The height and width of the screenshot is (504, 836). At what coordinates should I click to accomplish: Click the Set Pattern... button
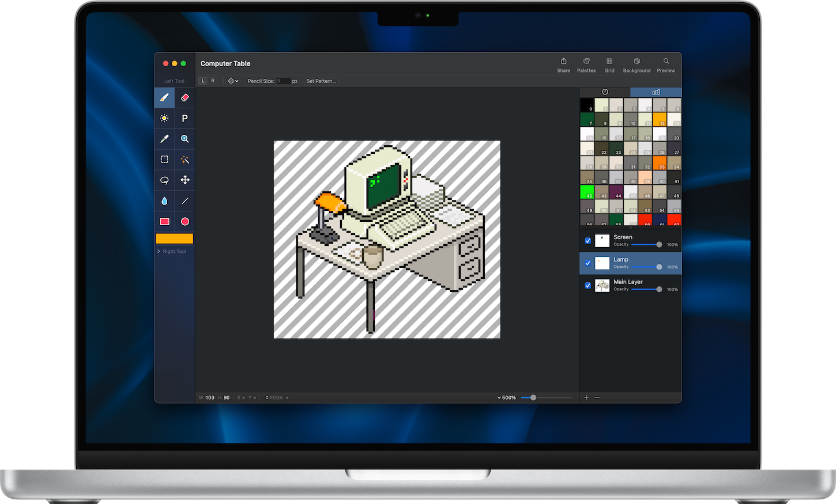(x=321, y=81)
